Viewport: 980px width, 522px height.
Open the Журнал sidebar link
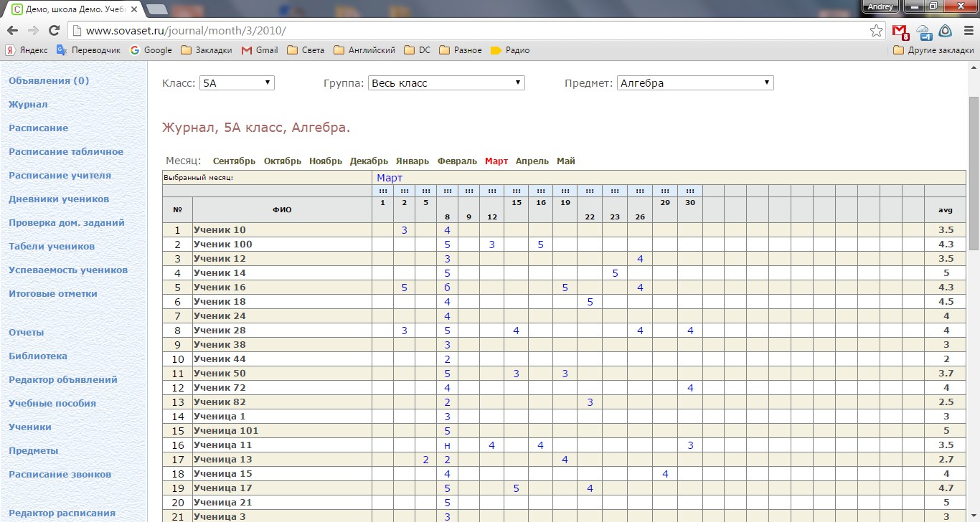28,105
